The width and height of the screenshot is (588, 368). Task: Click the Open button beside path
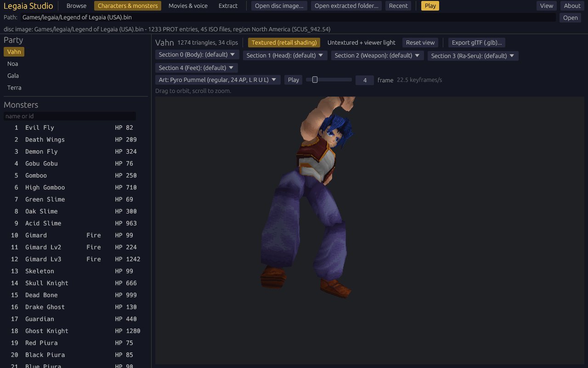[571, 17]
